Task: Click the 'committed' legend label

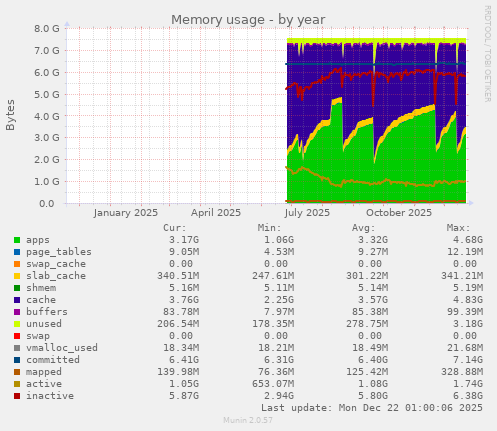Action: (53, 360)
